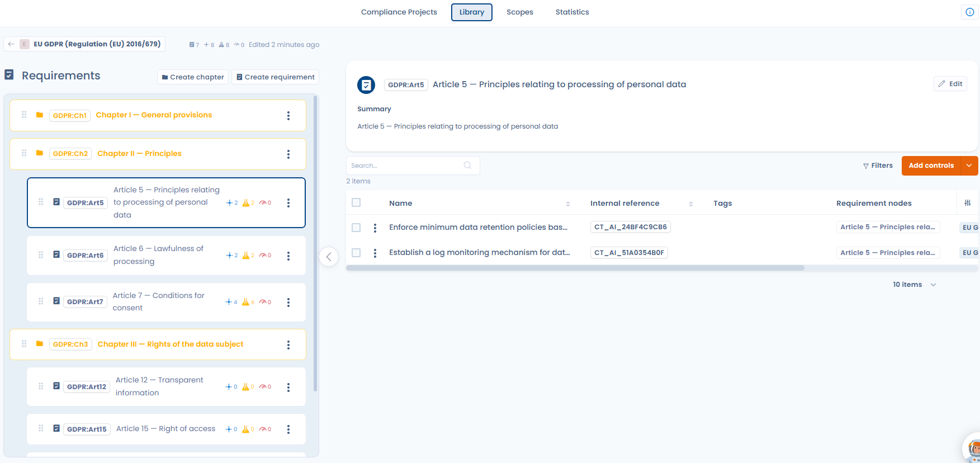The width and height of the screenshot is (980, 463).
Task: Click the drag handle for GDPR:Art5
Action: (41, 202)
